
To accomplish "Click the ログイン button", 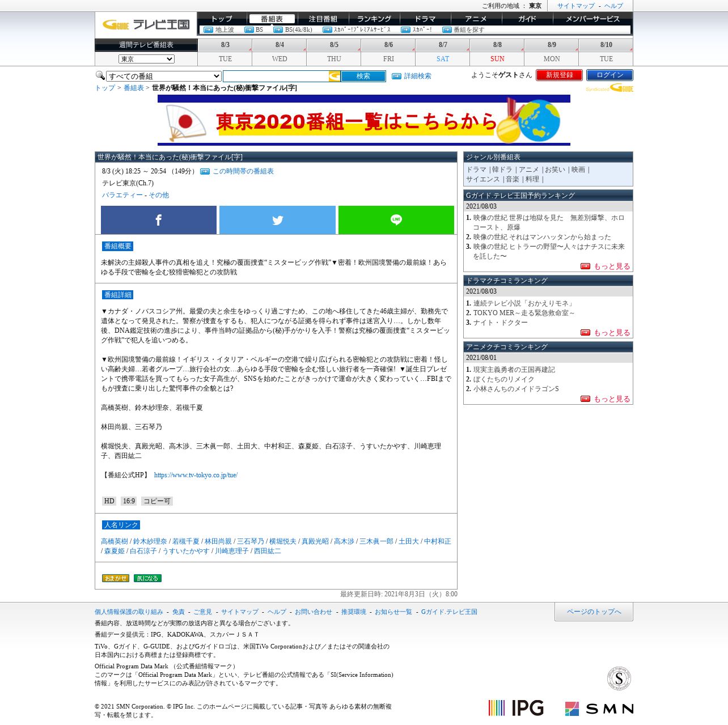I will pyautogui.click(x=610, y=75).
